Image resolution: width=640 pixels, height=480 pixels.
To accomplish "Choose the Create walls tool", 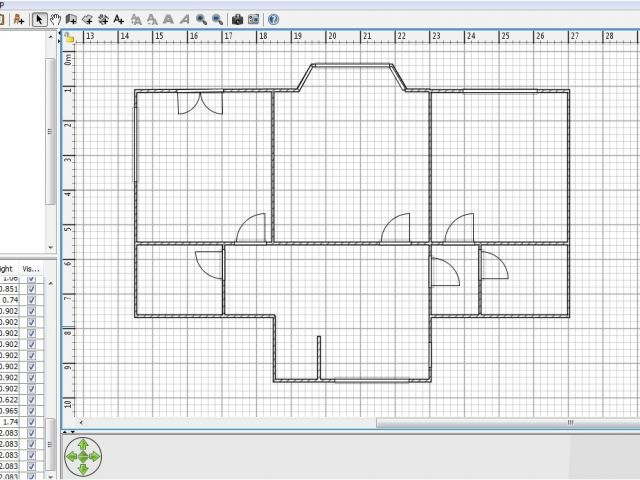I will pyautogui.click(x=71, y=19).
